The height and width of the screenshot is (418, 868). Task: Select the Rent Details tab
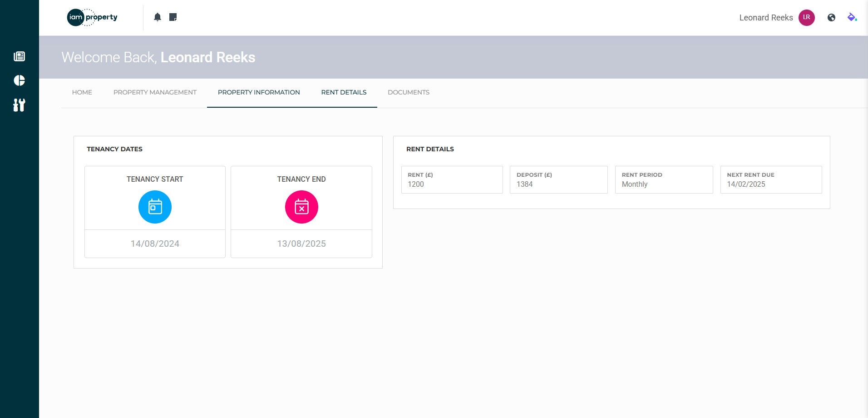(344, 92)
